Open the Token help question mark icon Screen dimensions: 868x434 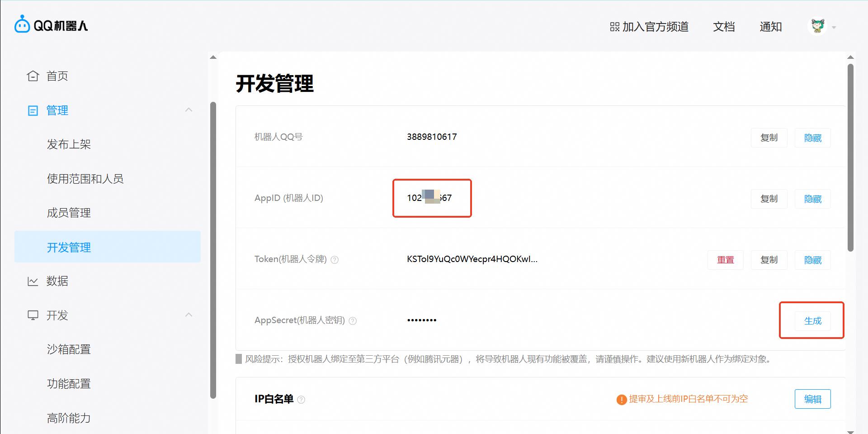point(335,260)
